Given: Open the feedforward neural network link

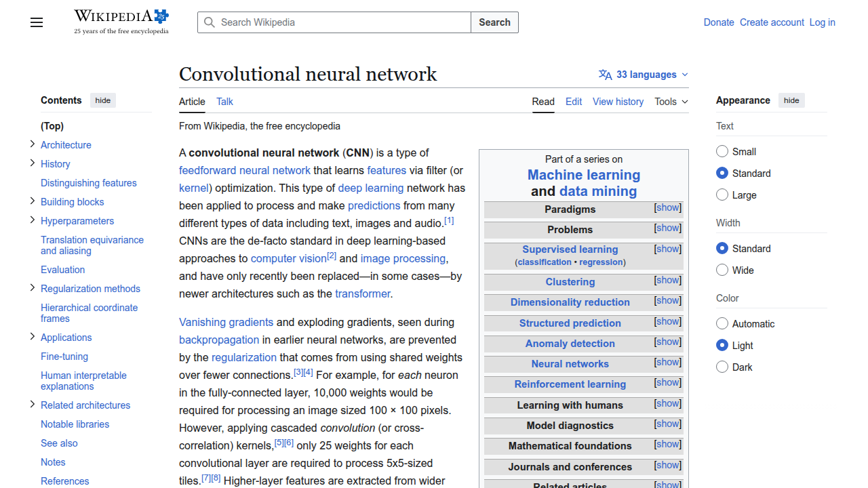Looking at the screenshot, I should click(x=245, y=171).
